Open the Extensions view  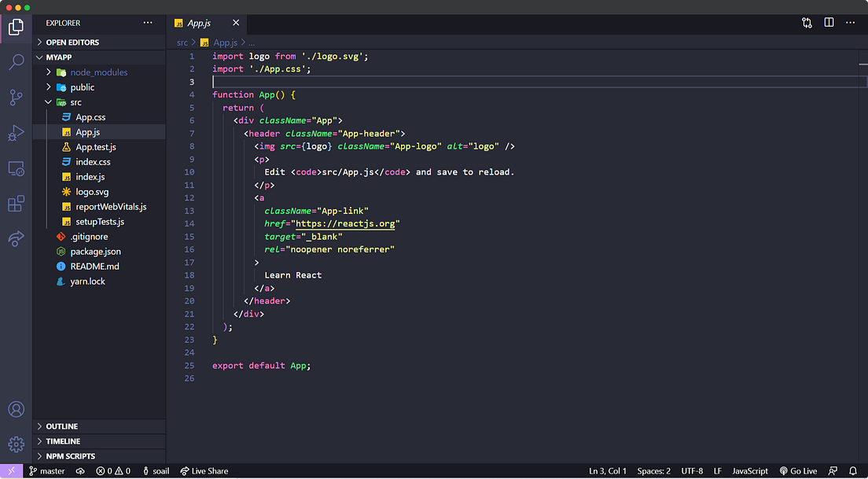pos(16,203)
